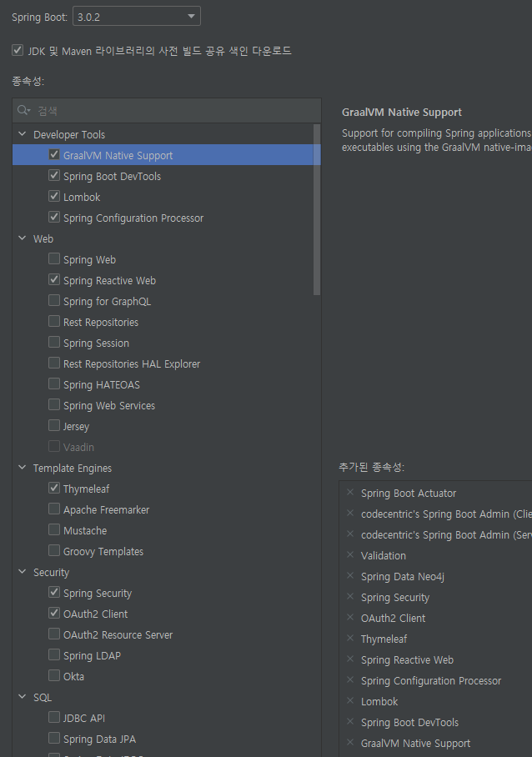The image size is (532, 757).
Task: Click the search magnifier icon
Action: point(23,111)
